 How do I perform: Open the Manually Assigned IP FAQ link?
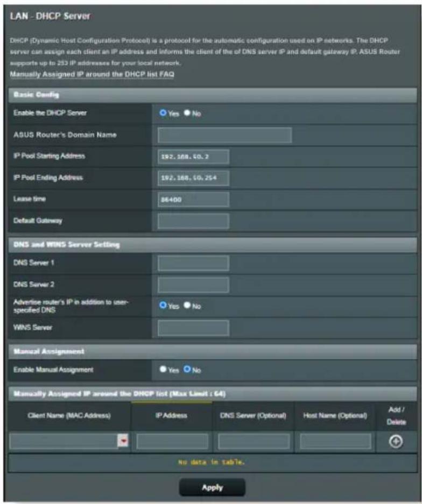click(92, 74)
